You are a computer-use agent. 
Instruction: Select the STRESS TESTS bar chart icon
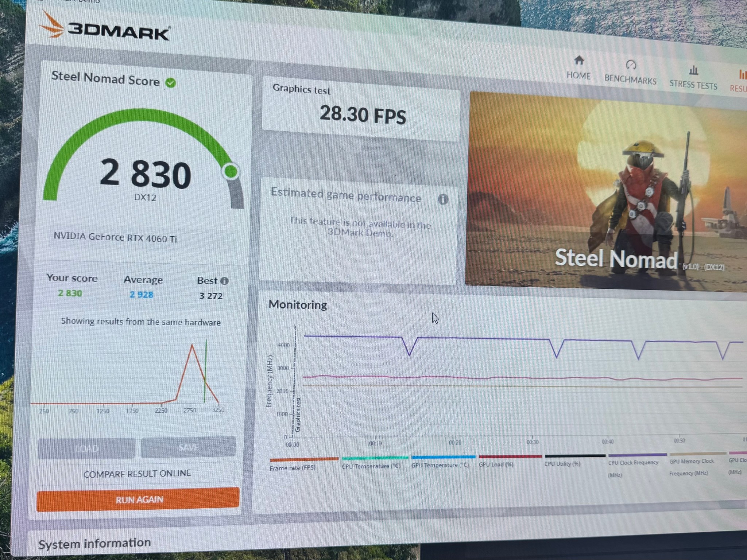click(x=693, y=70)
